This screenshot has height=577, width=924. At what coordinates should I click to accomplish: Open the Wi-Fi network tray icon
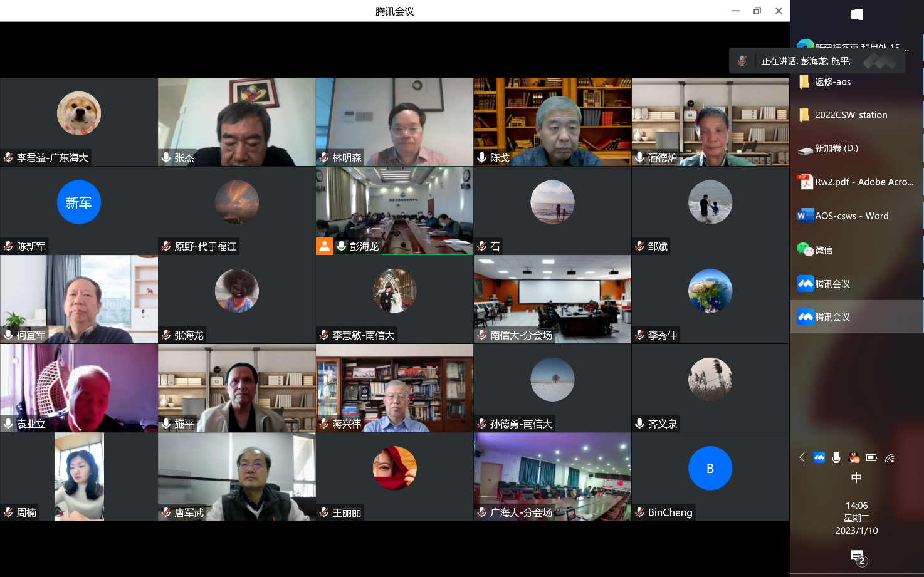point(890,458)
